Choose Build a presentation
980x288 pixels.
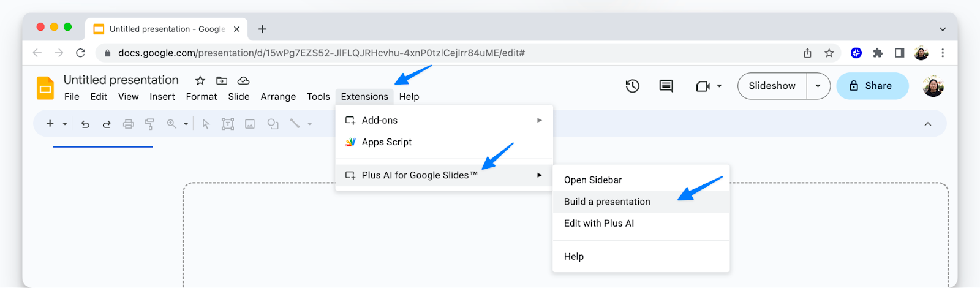[641, 202]
